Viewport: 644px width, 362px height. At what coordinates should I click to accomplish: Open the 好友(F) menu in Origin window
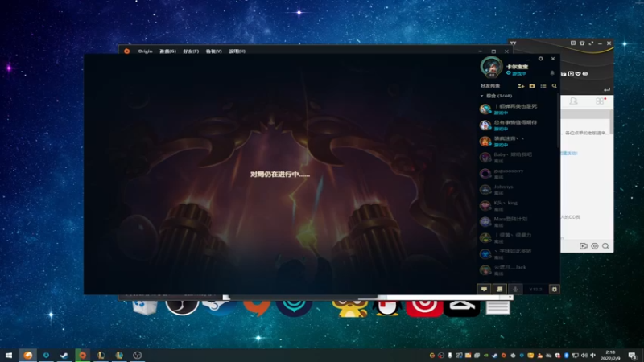[x=191, y=51]
